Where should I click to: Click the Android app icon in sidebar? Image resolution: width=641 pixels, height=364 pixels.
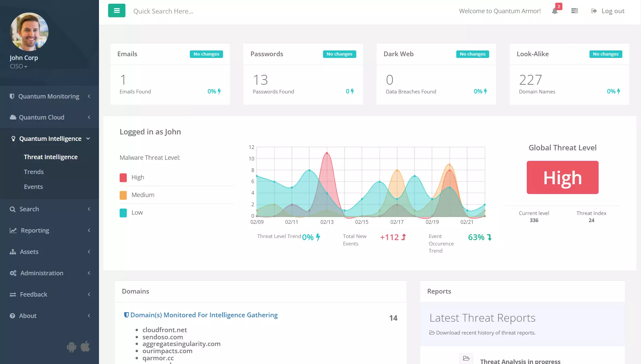[72, 347]
